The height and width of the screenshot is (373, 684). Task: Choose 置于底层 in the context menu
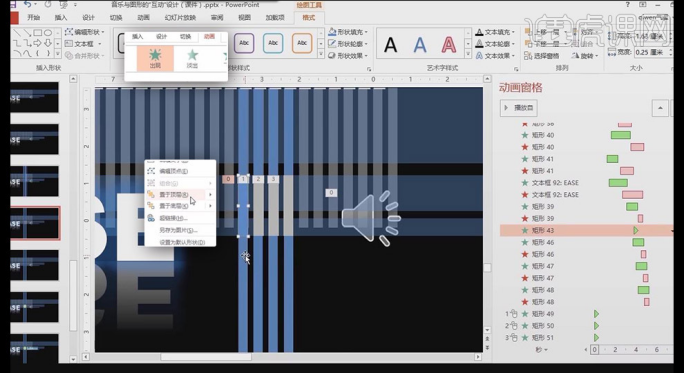point(180,206)
